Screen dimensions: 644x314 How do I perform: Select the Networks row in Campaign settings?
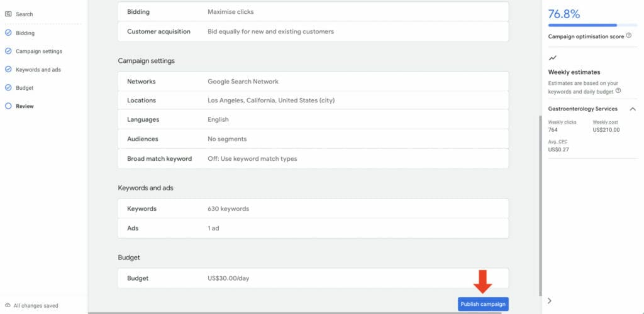(x=313, y=82)
